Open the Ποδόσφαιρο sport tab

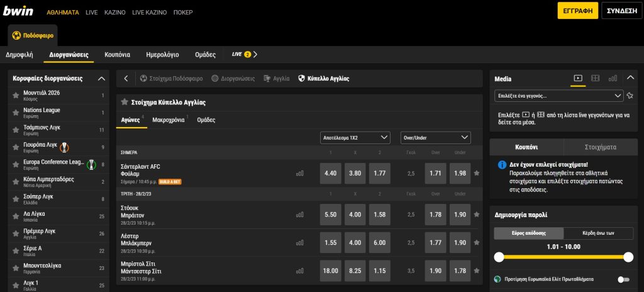(x=33, y=36)
